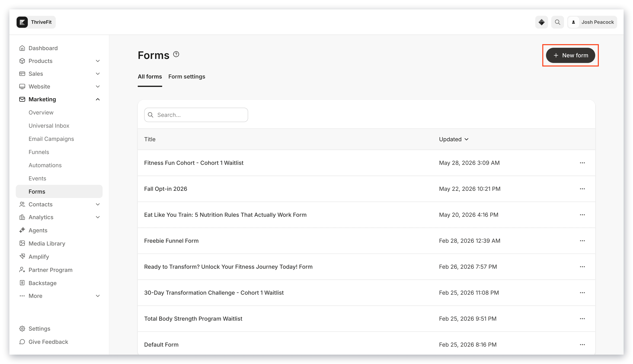
Task: Open the diamond assistant icon in header
Action: pos(541,22)
